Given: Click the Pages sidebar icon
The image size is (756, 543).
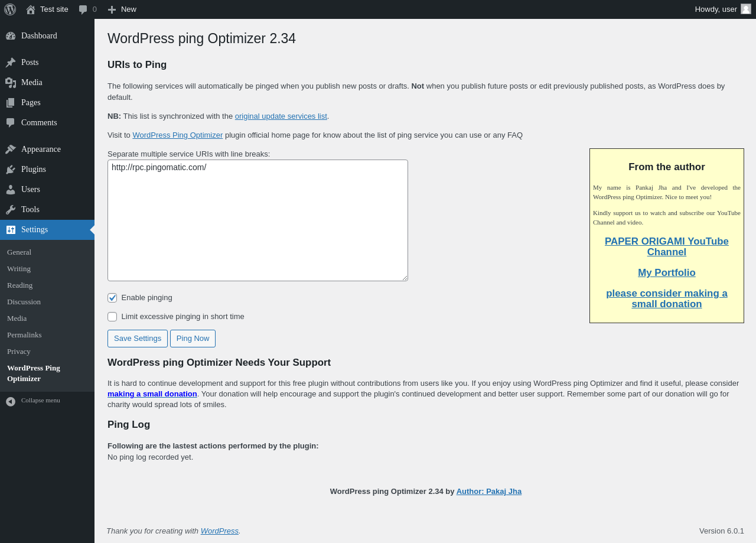Looking at the screenshot, I should click(x=11, y=103).
